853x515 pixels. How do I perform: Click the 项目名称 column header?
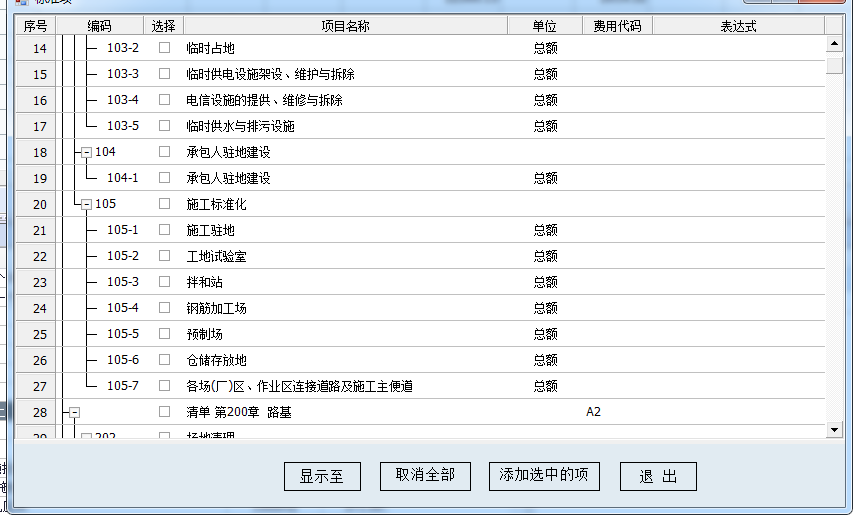pyautogui.click(x=345, y=26)
